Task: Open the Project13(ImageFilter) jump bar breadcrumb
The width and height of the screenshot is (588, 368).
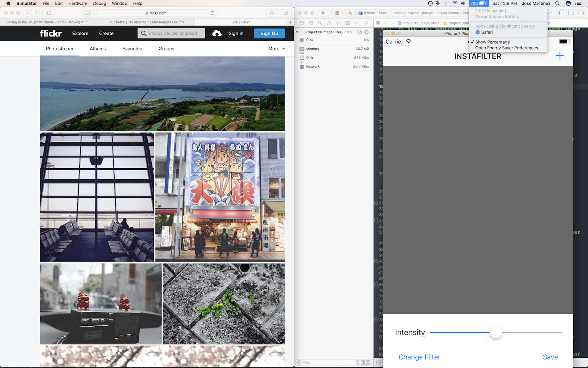Action: tap(418, 23)
